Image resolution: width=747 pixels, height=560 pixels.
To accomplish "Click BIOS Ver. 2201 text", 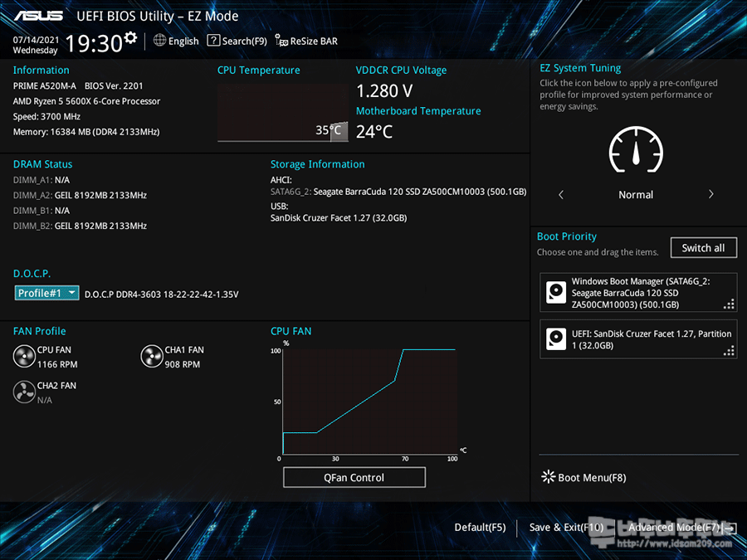I will 114,85.
